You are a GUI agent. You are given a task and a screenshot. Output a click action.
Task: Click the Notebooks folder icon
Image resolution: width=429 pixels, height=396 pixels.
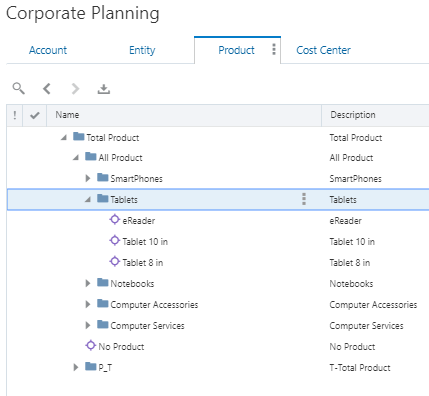click(x=103, y=282)
